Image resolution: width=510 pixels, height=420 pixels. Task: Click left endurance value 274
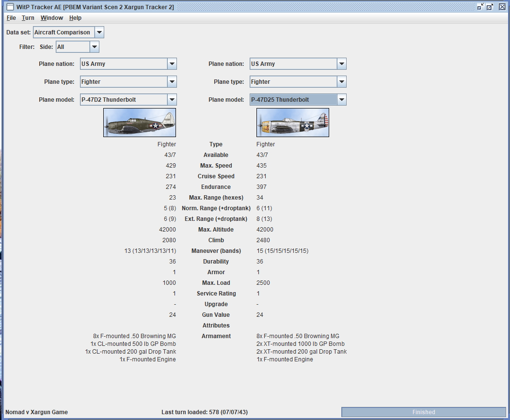pyautogui.click(x=171, y=187)
